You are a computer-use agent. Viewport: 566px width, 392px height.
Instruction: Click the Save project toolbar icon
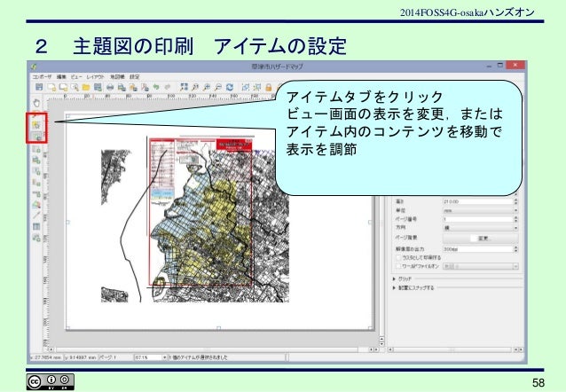pyautogui.click(x=39, y=87)
